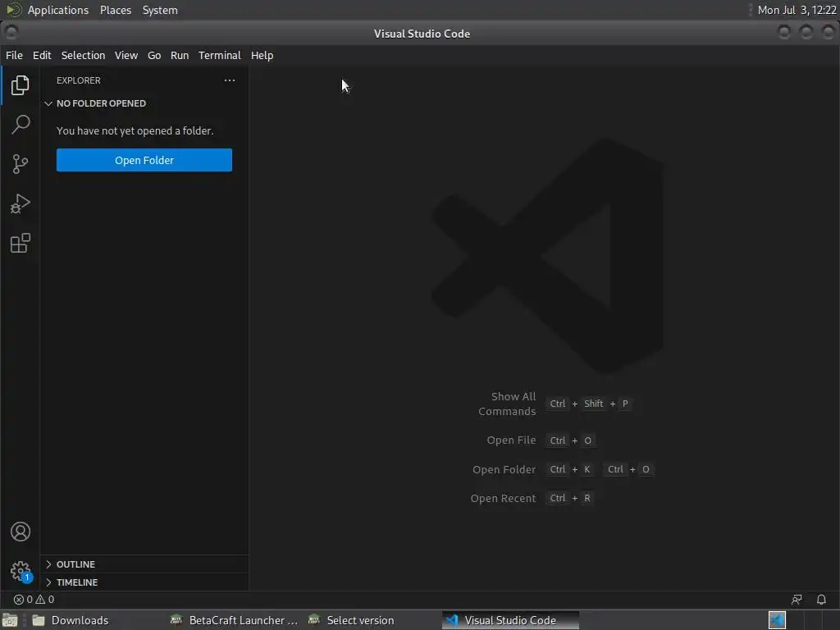Screen dimensions: 840x630
Task: Open the File menu
Action: click(x=14, y=55)
